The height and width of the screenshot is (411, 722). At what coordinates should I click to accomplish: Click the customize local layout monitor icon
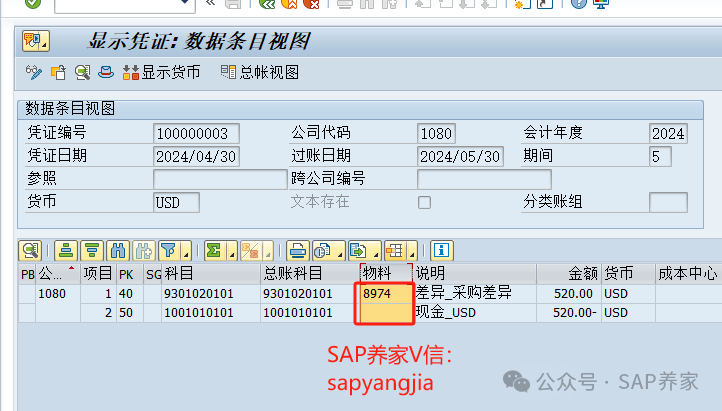coord(601,4)
